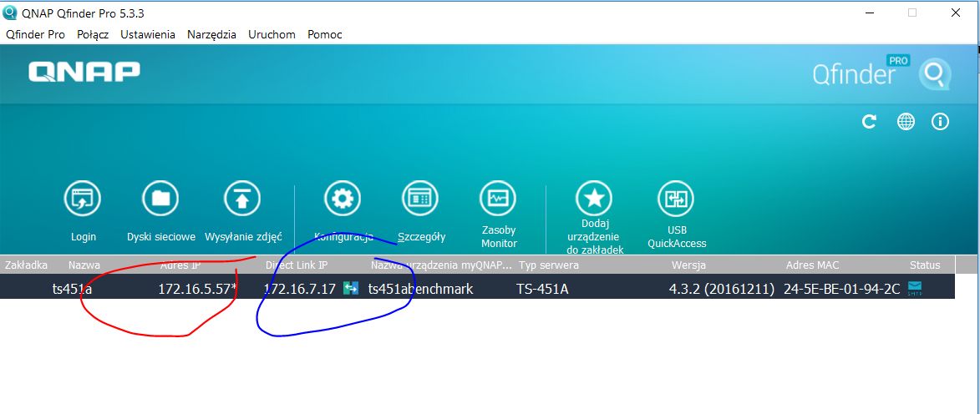The height and width of the screenshot is (414, 980).
Task: Click the Wysyłanie zdjęć upload icon
Action: (x=242, y=199)
